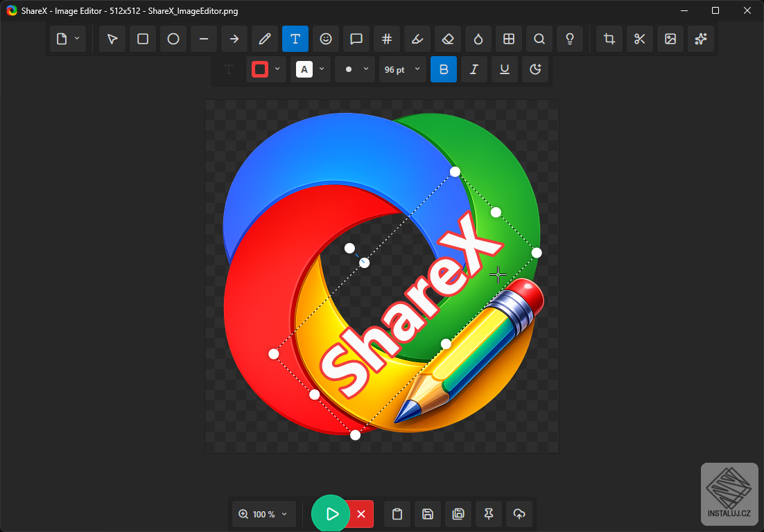
Task: Click the bottom corner handle of text box
Action: [356, 435]
